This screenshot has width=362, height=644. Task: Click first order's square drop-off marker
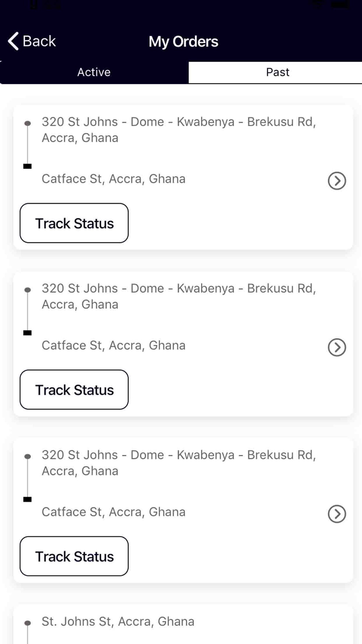28,166
